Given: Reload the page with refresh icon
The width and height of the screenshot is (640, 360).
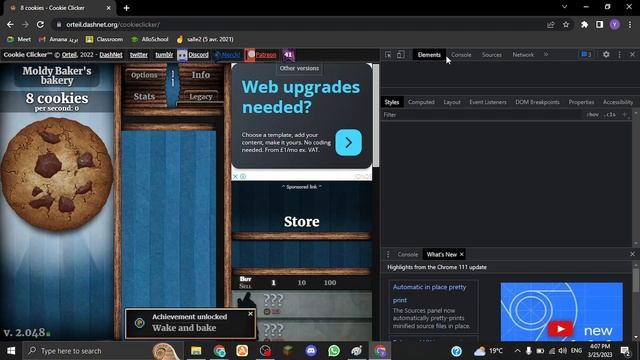Looking at the screenshot, I should [40, 24].
